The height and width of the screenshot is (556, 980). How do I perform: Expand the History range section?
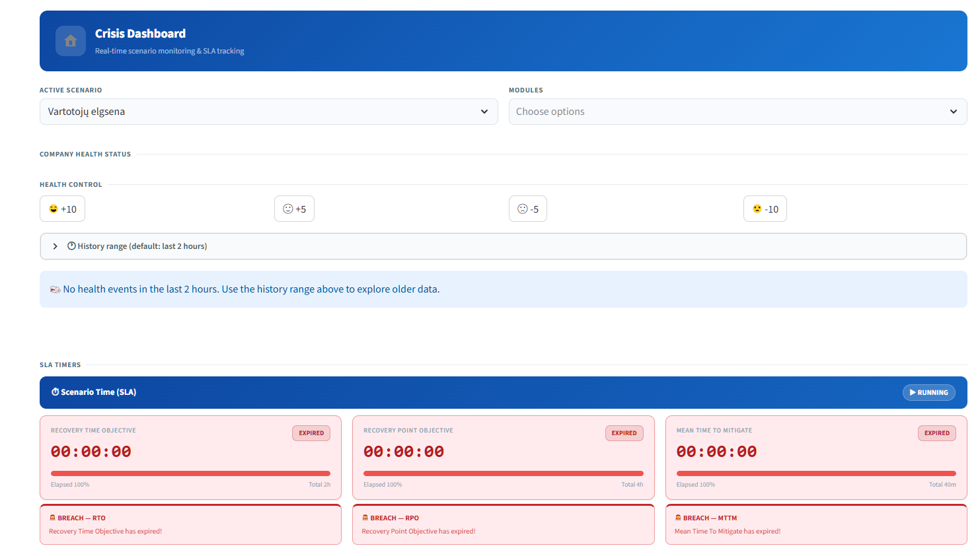pyautogui.click(x=503, y=246)
